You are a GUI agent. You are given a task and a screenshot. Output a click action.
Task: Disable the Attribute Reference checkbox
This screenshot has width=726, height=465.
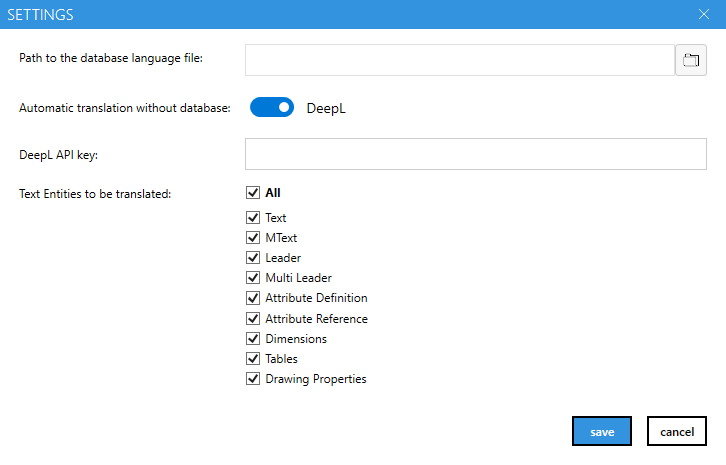pos(253,319)
